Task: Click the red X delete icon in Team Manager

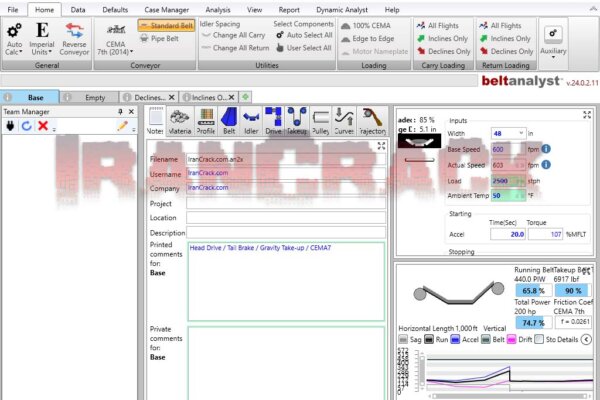Action: pyautogui.click(x=43, y=126)
